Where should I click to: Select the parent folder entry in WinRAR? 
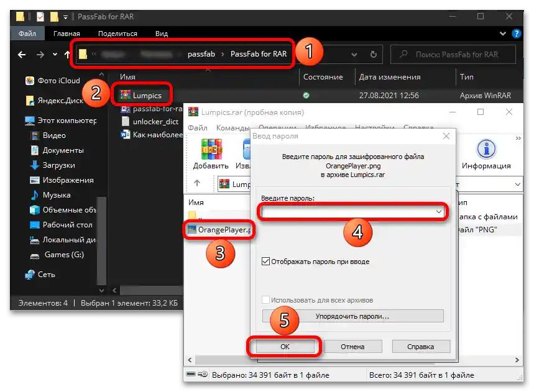click(x=195, y=216)
